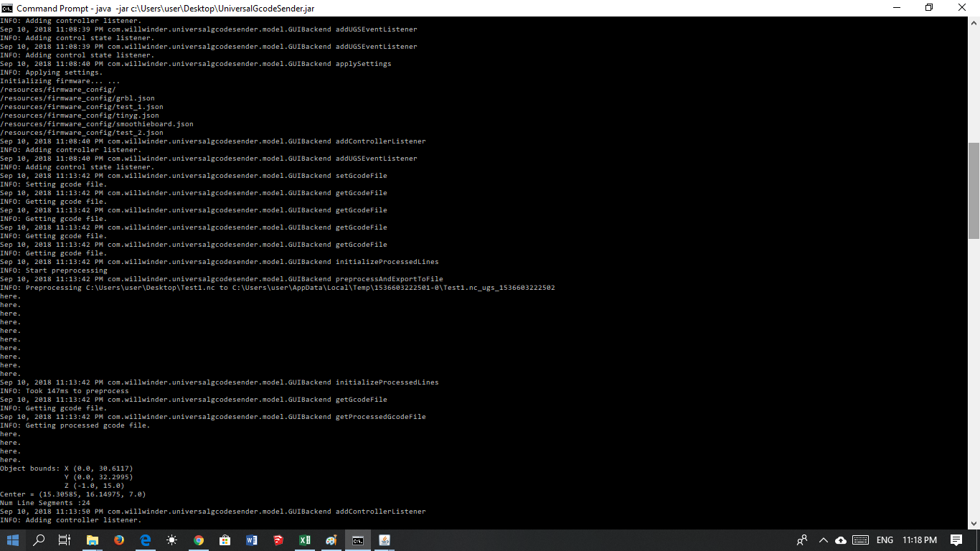Open the sun brightness app icon

(x=171, y=540)
